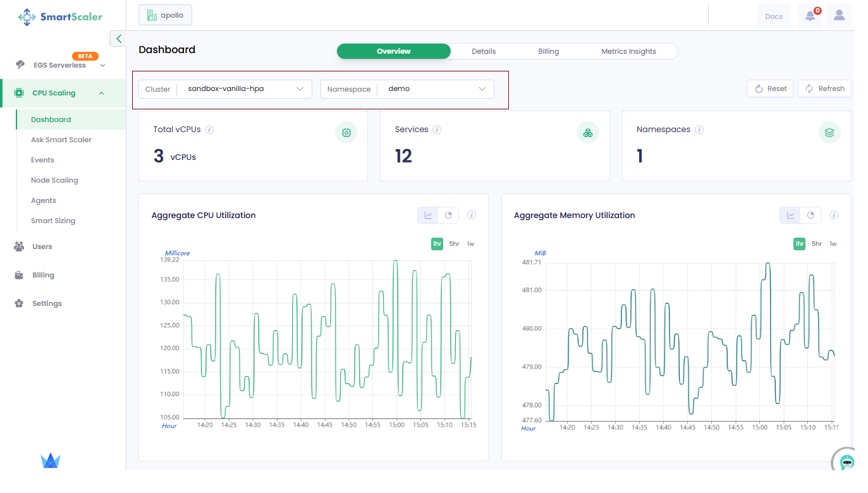Open Node Scaling in sidebar

[54, 180]
